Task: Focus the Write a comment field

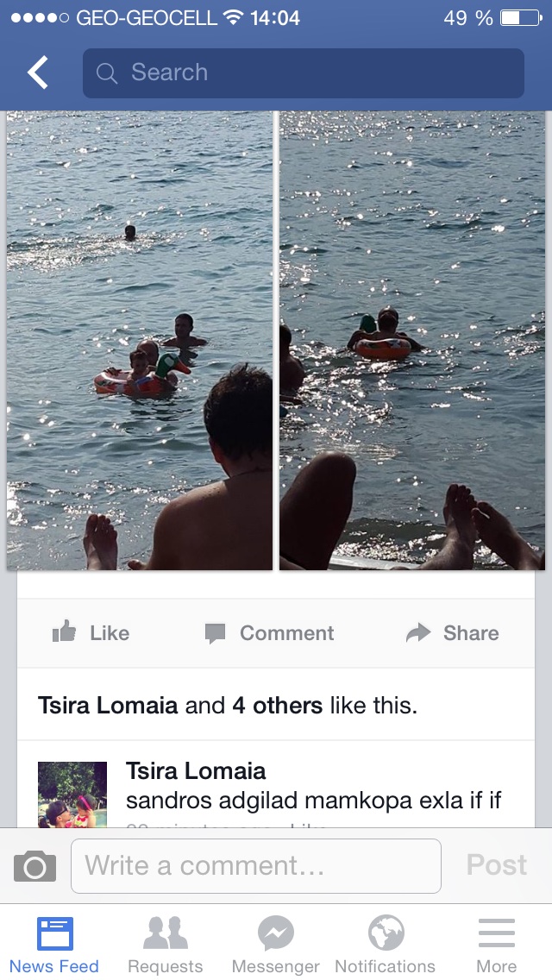Action: tap(256, 865)
